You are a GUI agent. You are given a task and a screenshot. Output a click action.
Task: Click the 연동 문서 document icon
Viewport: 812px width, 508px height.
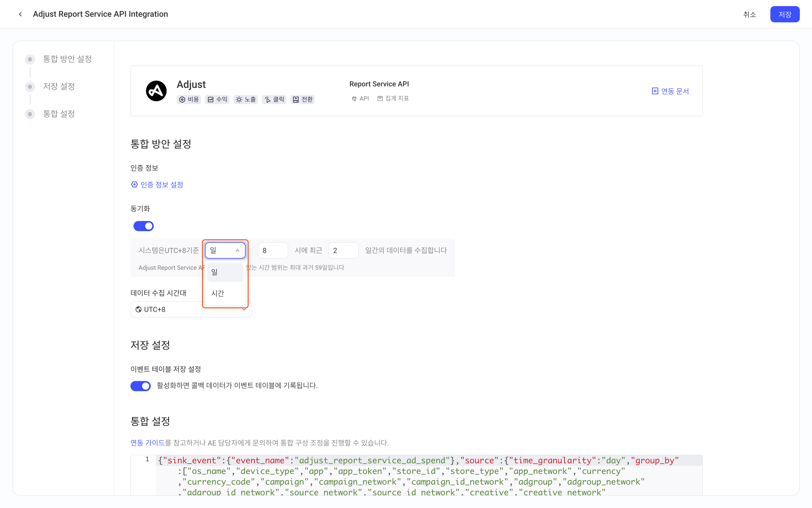(655, 91)
